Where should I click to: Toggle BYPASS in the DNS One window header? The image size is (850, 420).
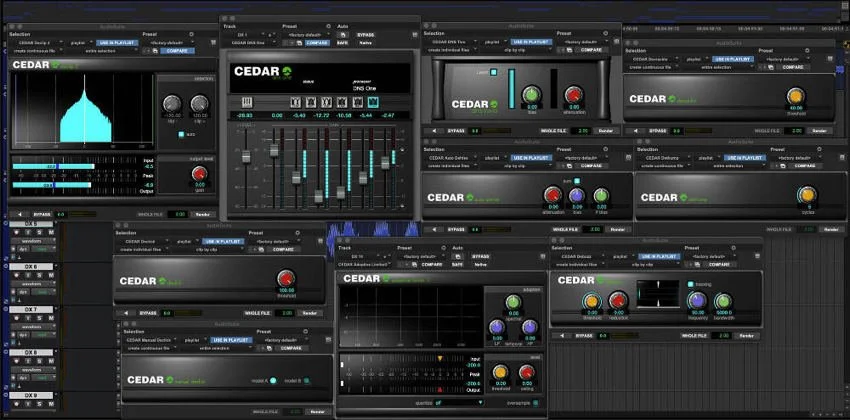coord(366,35)
